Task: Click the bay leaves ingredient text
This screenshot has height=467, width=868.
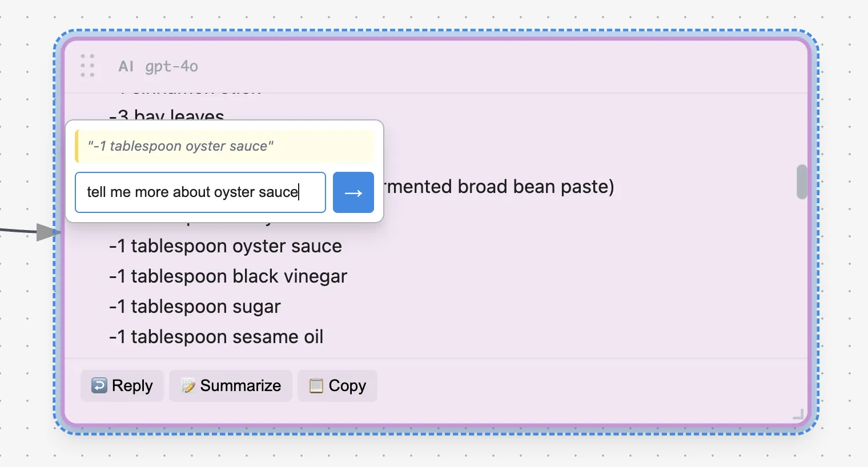Action: click(x=166, y=116)
